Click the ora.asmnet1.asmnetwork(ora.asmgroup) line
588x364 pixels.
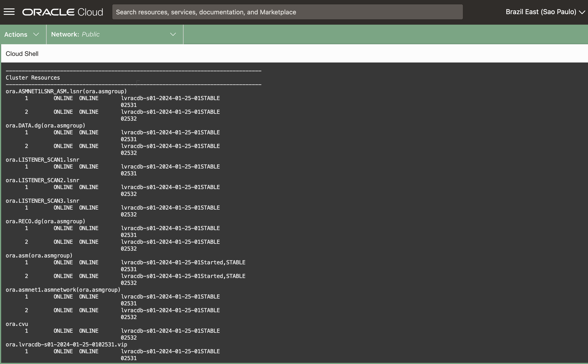(x=63, y=290)
